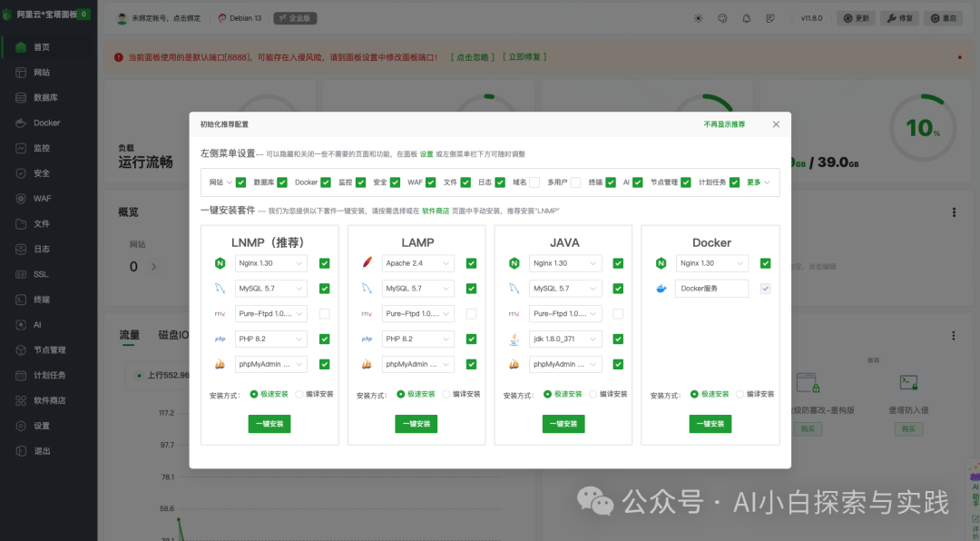The image size is (980, 541).
Task: Click the phpMyAdmin icon in LAMP card
Action: pyautogui.click(x=367, y=364)
